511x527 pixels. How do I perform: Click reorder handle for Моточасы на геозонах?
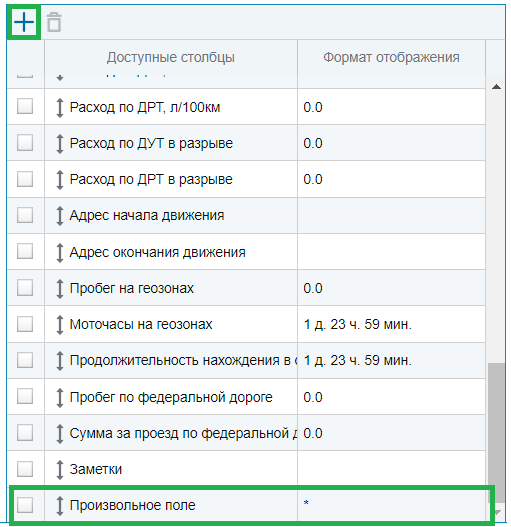pyautogui.click(x=60, y=324)
